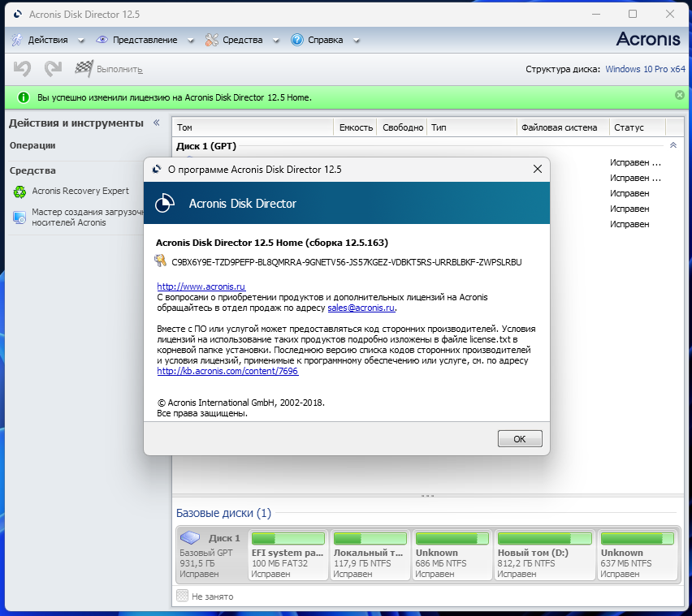Dismiss the green license notification bar
The height and width of the screenshot is (616, 692).
click(680, 95)
